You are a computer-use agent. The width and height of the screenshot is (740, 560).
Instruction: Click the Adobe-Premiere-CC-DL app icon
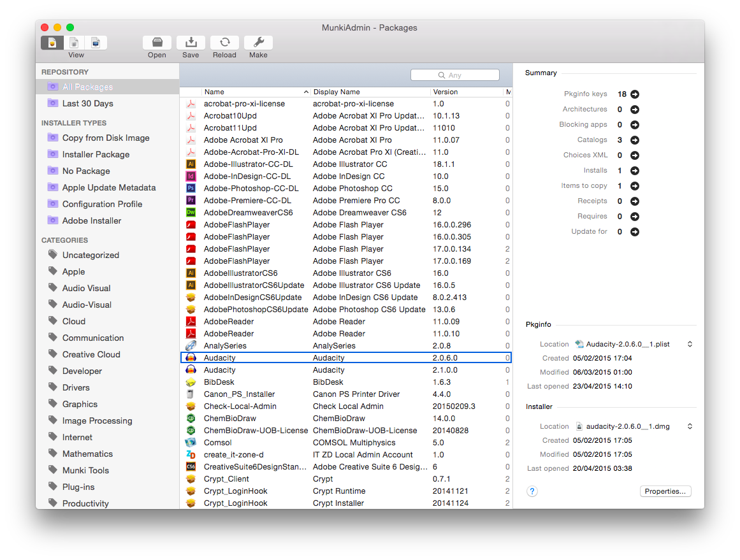point(191,201)
